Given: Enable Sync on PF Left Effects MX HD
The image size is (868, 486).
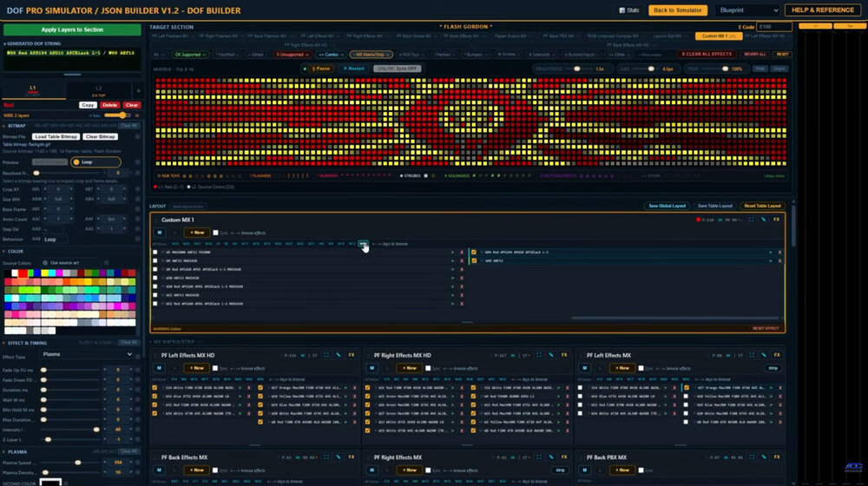Looking at the screenshot, I should click(215, 369).
